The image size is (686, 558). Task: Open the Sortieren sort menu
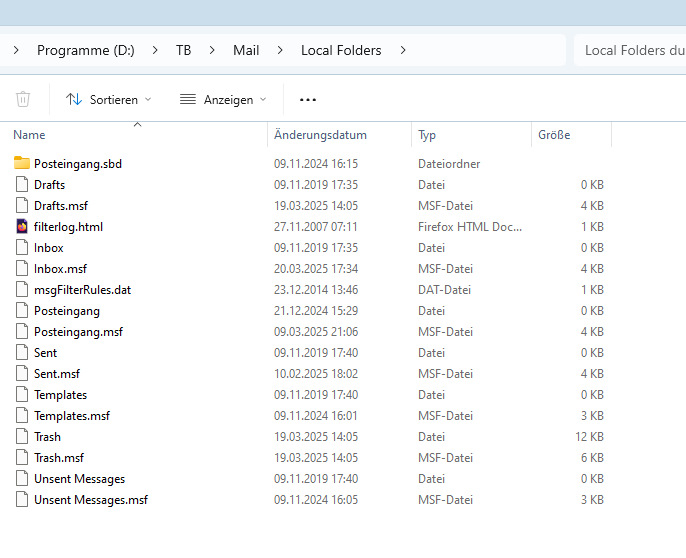108,100
